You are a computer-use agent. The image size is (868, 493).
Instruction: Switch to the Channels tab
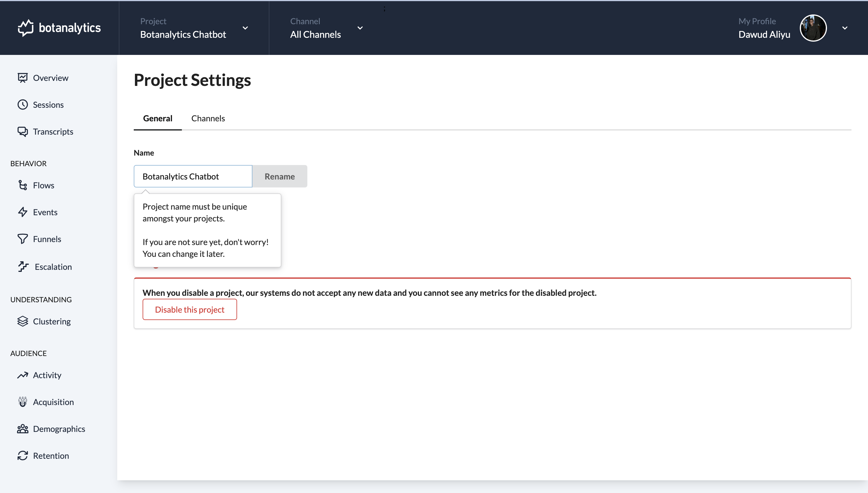pos(208,118)
